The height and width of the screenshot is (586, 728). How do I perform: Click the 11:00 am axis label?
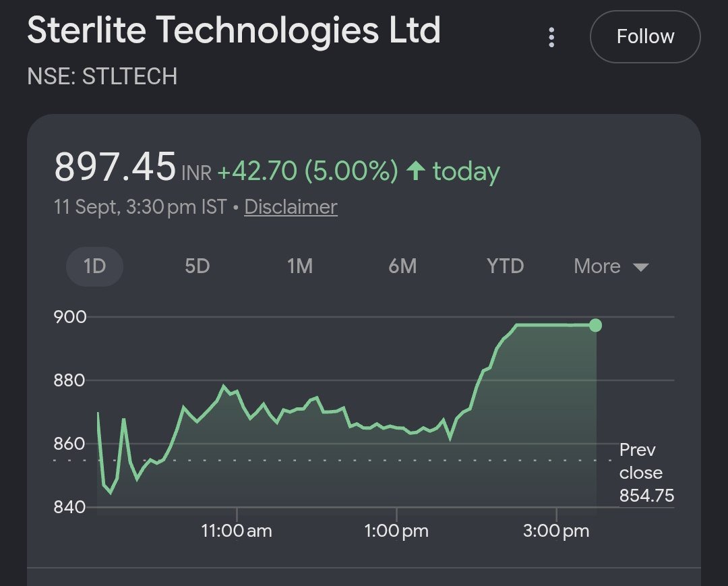click(237, 530)
